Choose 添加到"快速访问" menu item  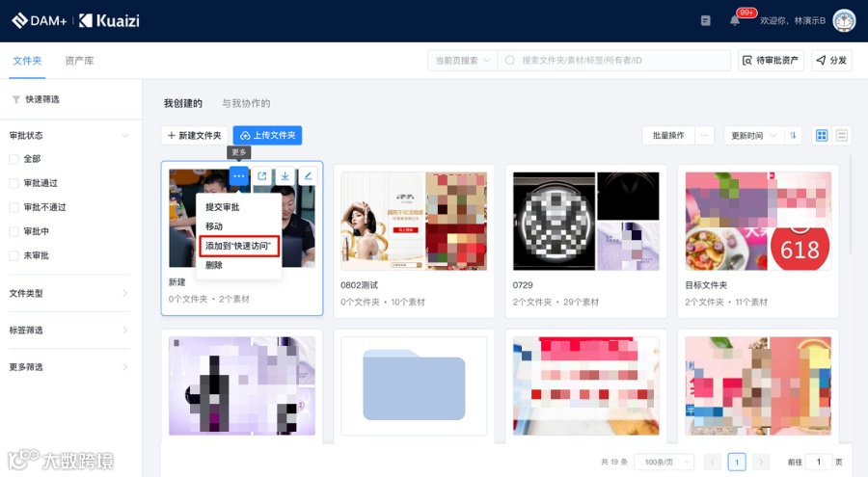tap(239, 246)
